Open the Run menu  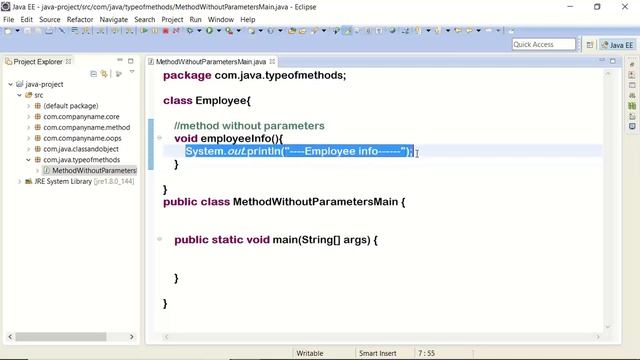(x=195, y=20)
